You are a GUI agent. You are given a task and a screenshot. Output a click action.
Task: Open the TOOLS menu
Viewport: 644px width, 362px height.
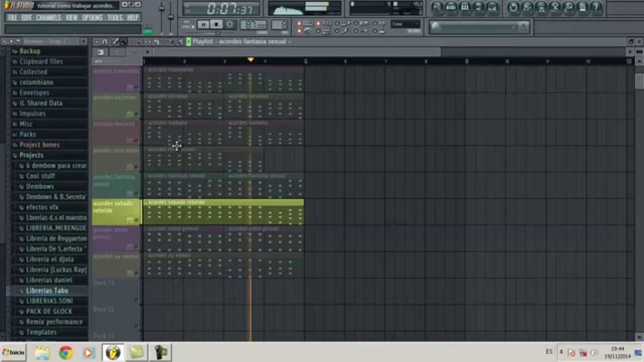115,18
